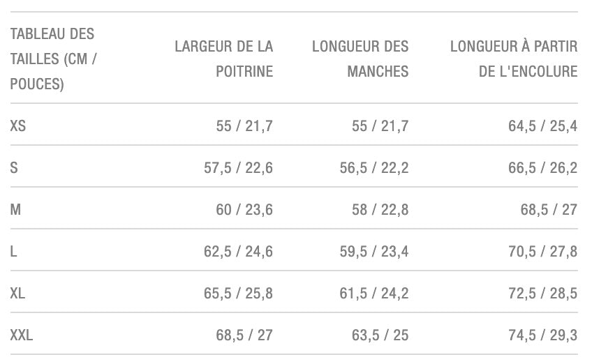Click the 63,5 / 25 sleeve length cell
Screen dimensions: 592x364
pos(380,335)
